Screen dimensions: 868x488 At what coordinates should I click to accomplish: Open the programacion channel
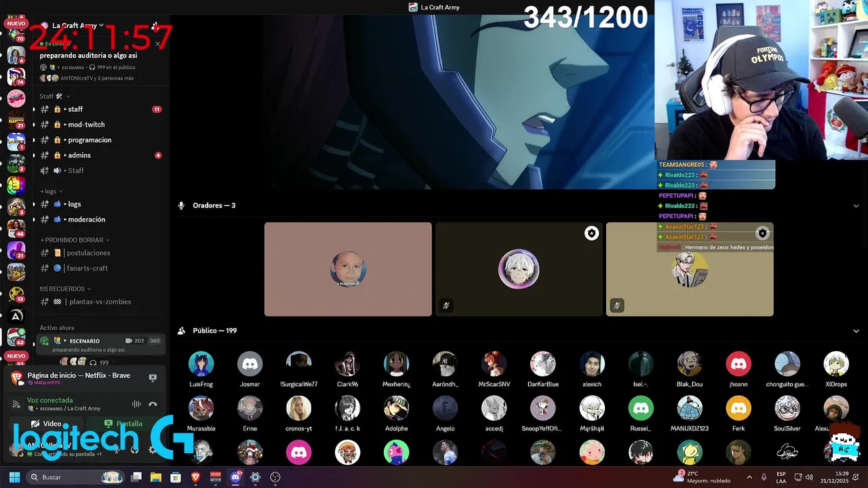coord(100,140)
